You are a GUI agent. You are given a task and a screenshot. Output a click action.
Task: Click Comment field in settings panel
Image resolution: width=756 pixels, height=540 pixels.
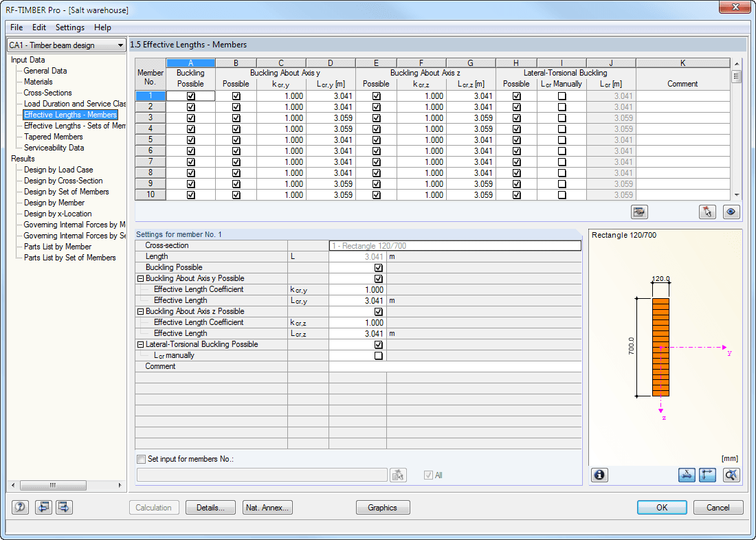(x=455, y=367)
